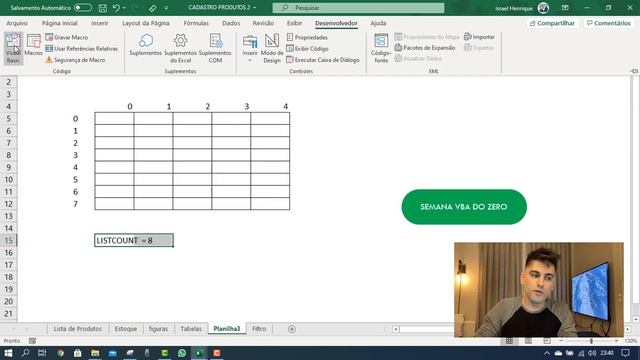Screen dimensions: 640x360
Task: Click Exibir Código
Action: pos(307,49)
